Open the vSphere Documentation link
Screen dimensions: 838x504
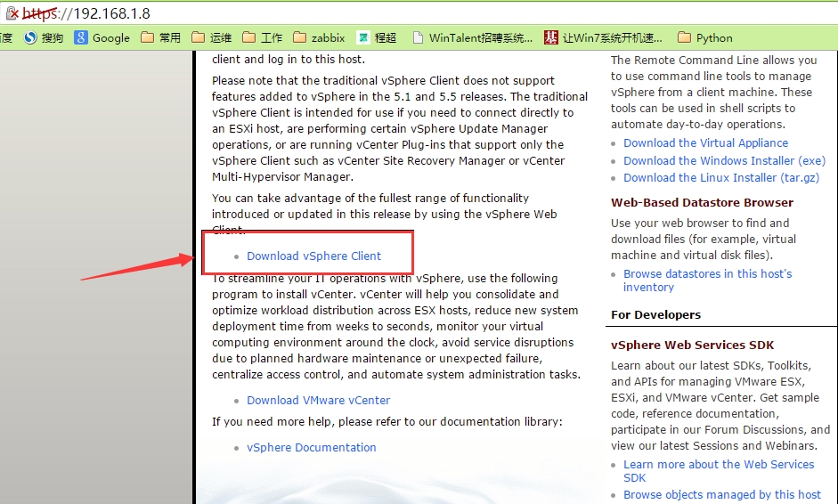point(312,447)
